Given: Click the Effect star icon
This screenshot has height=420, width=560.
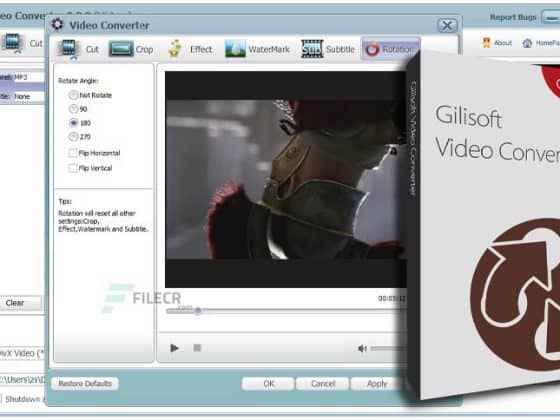Looking at the screenshot, I should 175,49.
